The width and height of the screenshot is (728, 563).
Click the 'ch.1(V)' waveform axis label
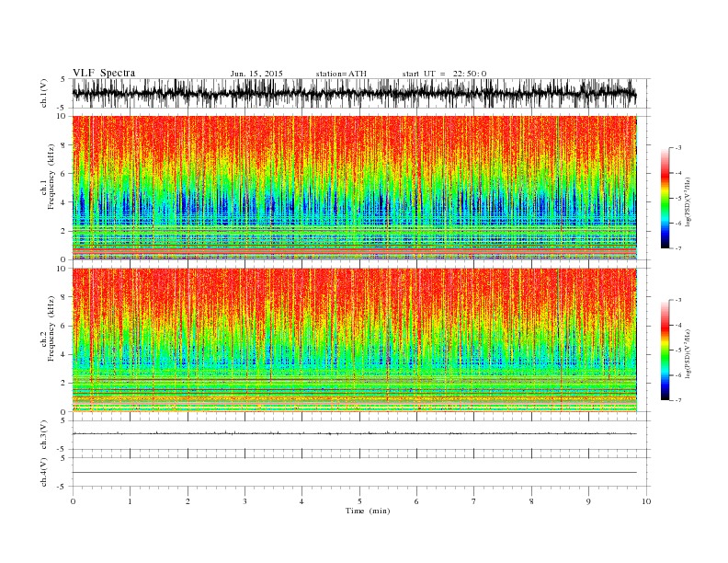[44, 93]
